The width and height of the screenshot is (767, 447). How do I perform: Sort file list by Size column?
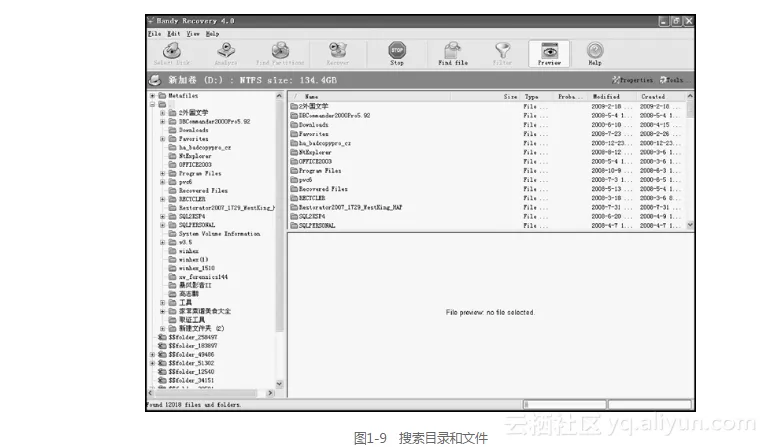[x=510, y=97]
